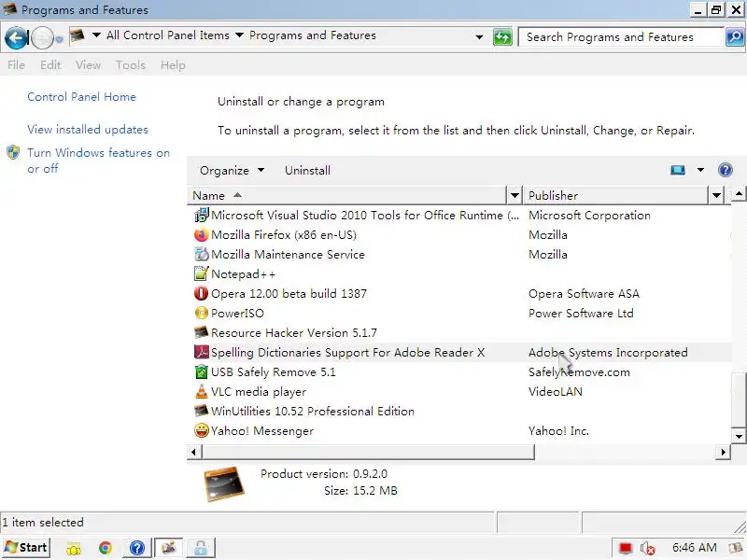Screen dimensions: 747x560
Task: Expand the arrow after All Control Panel Items
Action: click(x=240, y=35)
